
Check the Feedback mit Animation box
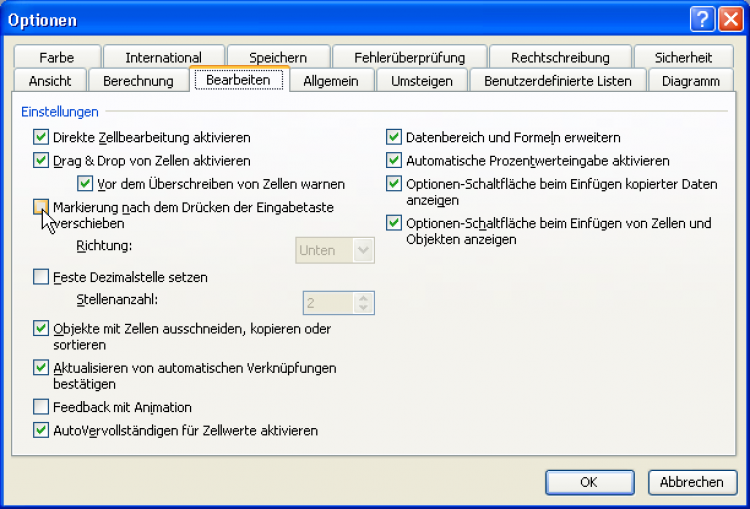point(41,407)
